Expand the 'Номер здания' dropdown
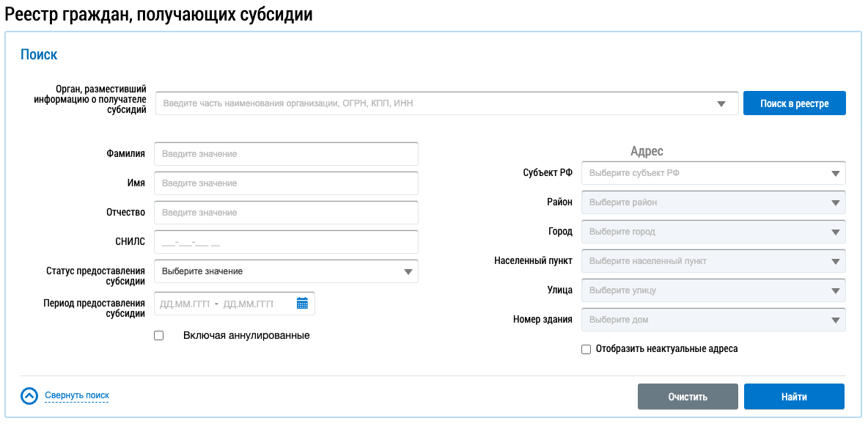The width and height of the screenshot is (868, 429). pyautogui.click(x=713, y=320)
